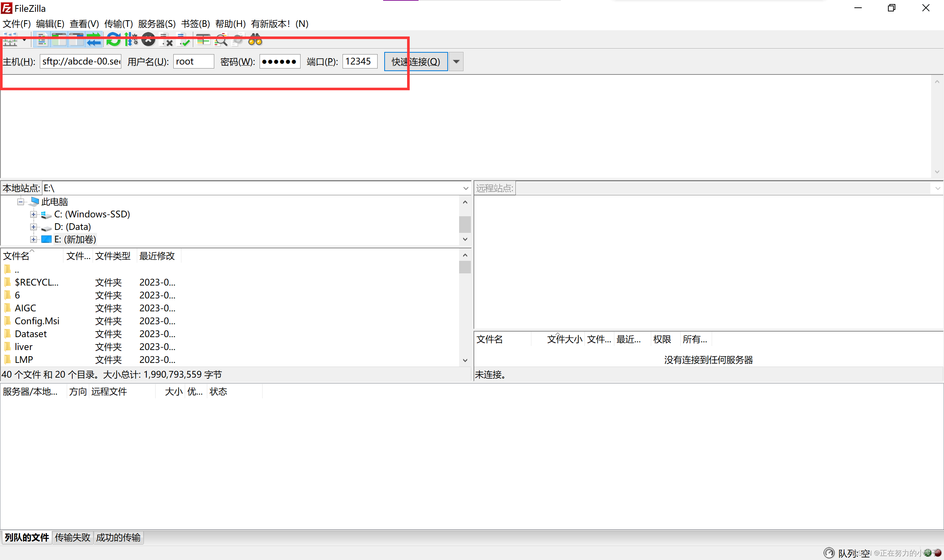
Task: Sort local files by 文件名 column
Action: (x=32, y=256)
